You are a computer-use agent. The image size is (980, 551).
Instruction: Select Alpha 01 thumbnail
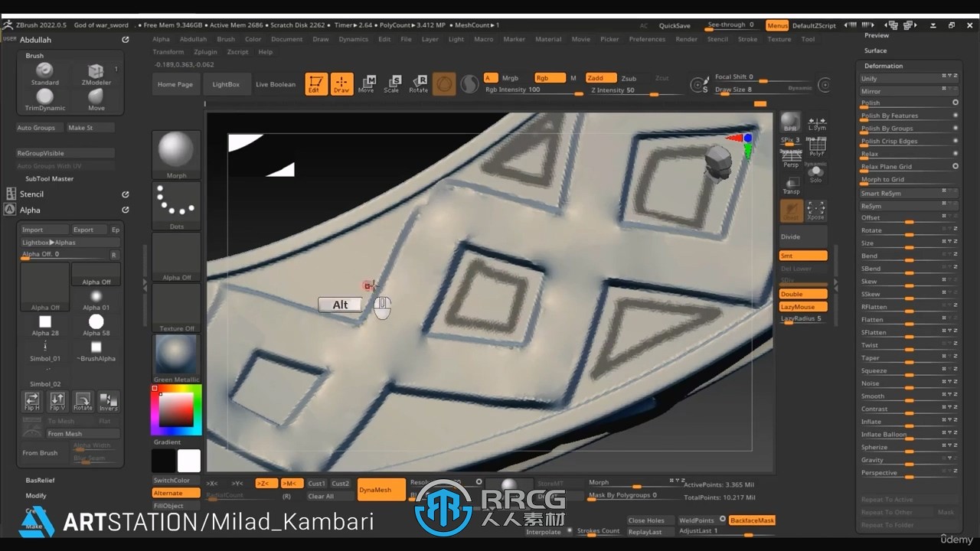pyautogui.click(x=96, y=299)
